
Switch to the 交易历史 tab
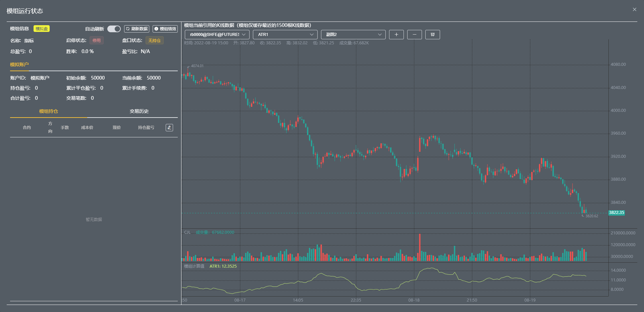139,111
